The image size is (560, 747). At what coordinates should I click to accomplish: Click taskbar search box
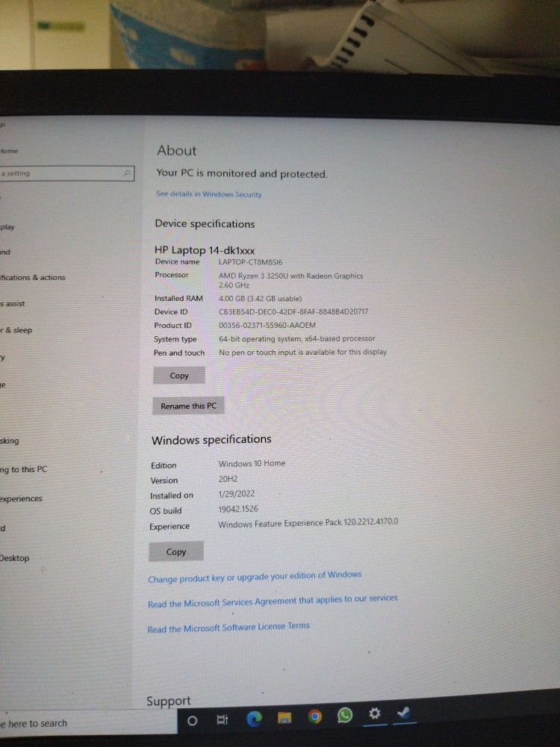coord(88,722)
